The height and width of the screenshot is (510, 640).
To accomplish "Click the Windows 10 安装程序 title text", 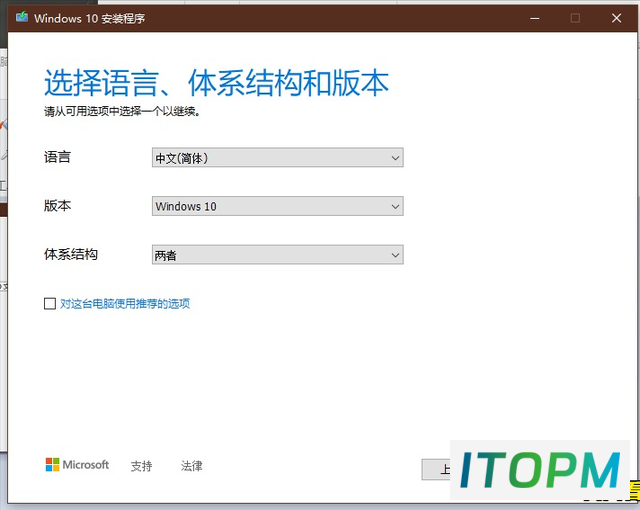I will pyautogui.click(x=89, y=18).
